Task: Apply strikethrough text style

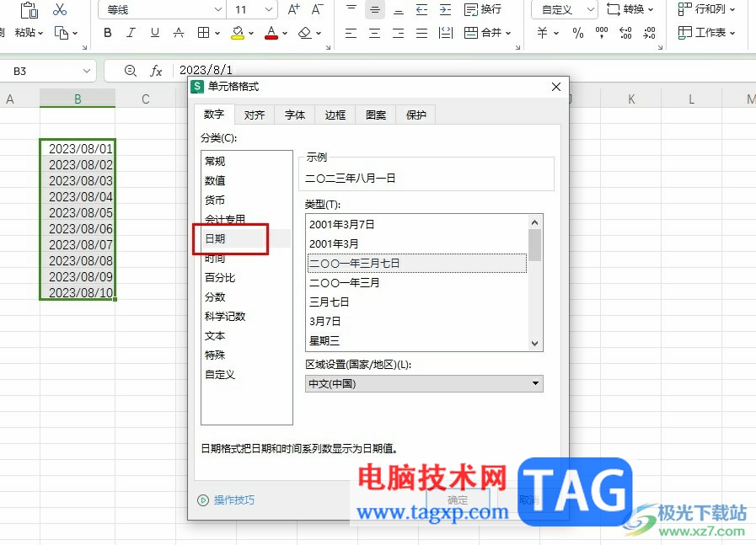Action: click(179, 33)
